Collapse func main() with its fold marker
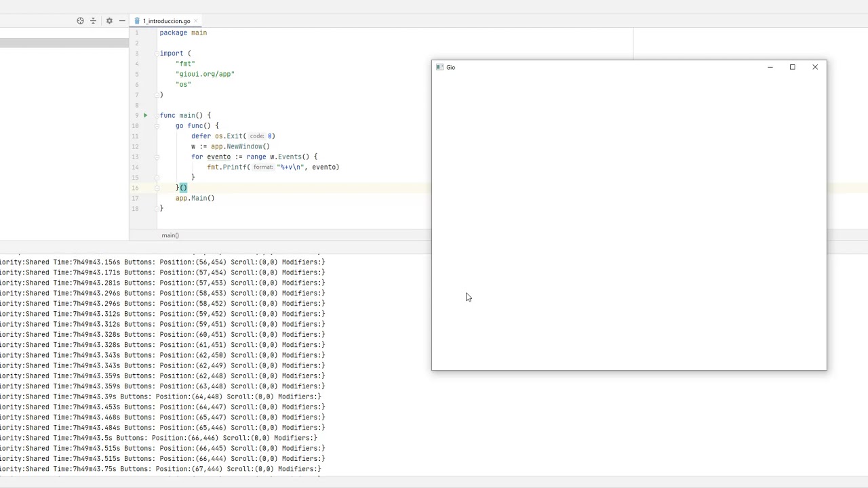Image resolution: width=868 pixels, height=488 pixels. (x=157, y=115)
